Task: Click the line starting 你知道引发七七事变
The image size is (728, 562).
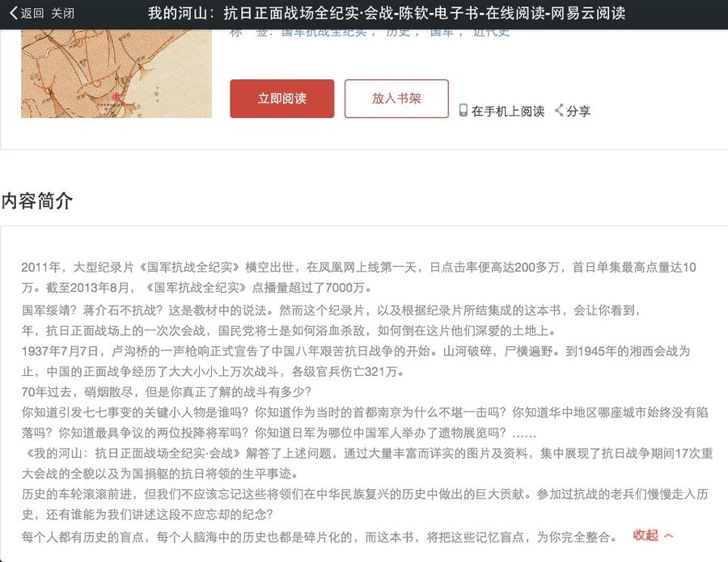Action: (x=365, y=412)
